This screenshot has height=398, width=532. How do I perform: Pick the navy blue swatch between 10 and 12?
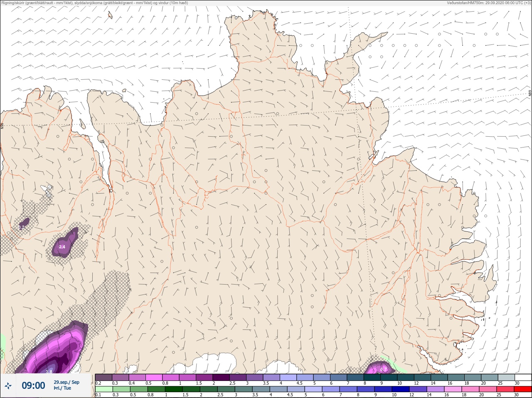coord(401,389)
